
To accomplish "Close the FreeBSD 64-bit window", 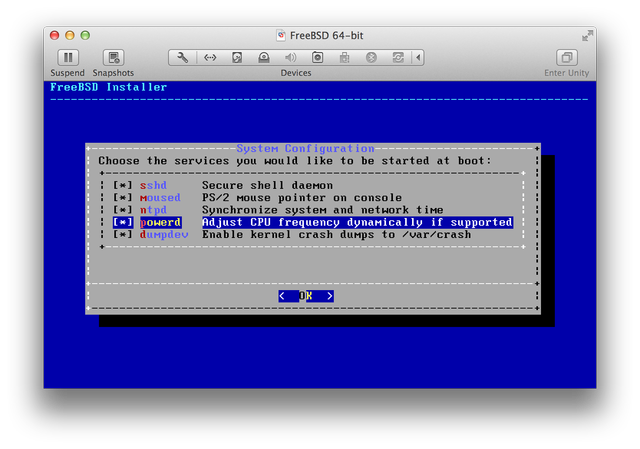I will pyautogui.click(x=54, y=36).
